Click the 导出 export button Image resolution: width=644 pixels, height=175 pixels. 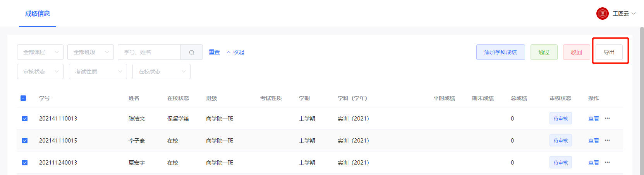coord(609,52)
